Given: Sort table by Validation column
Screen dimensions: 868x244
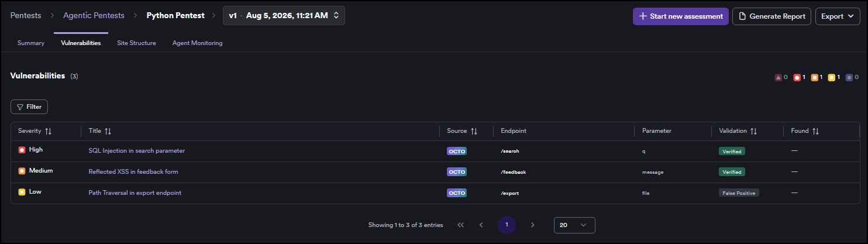Looking at the screenshot, I should [x=753, y=131].
